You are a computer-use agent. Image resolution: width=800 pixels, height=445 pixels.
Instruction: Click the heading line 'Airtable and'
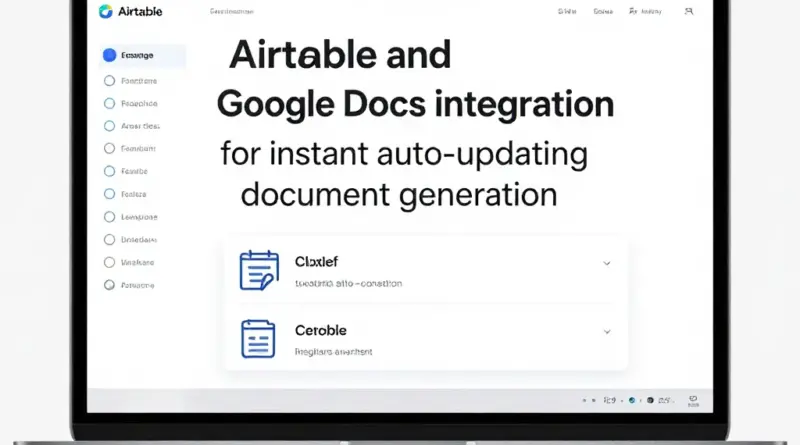[x=340, y=55]
